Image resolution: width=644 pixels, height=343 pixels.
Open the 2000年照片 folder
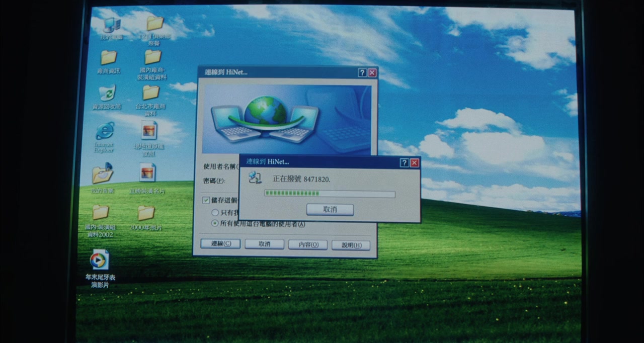[x=146, y=214]
